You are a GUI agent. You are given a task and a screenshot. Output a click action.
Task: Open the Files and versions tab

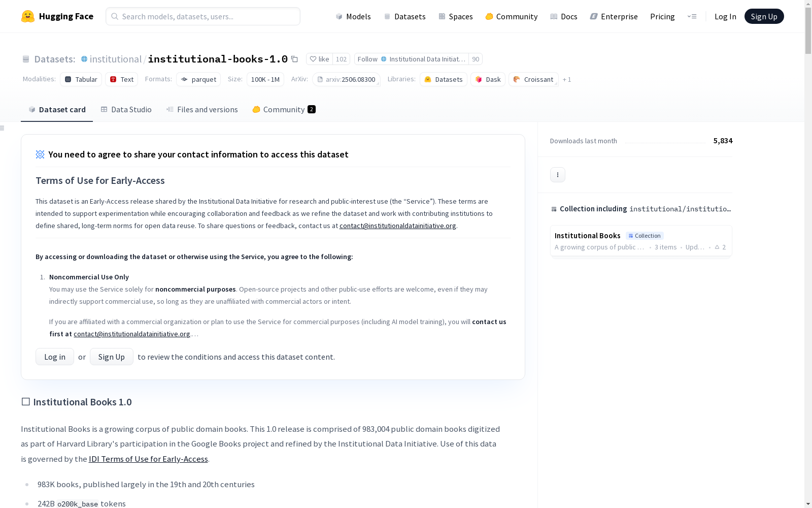(202, 109)
